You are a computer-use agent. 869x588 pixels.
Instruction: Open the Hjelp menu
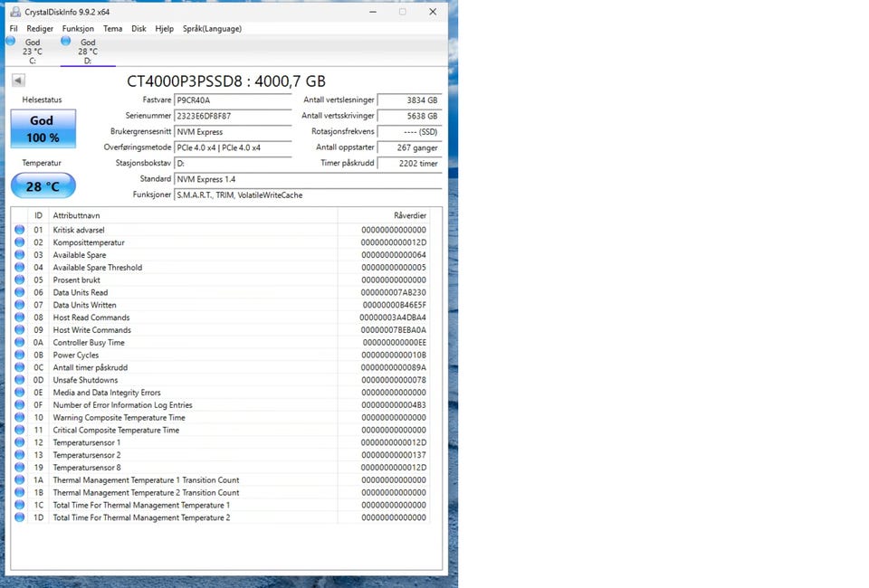click(x=164, y=28)
